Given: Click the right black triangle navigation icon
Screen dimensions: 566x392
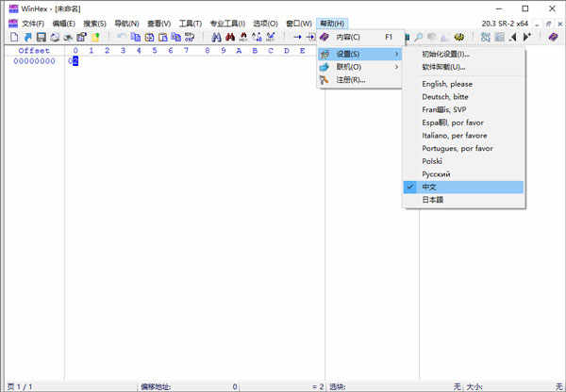Looking at the screenshot, I should 526,37.
